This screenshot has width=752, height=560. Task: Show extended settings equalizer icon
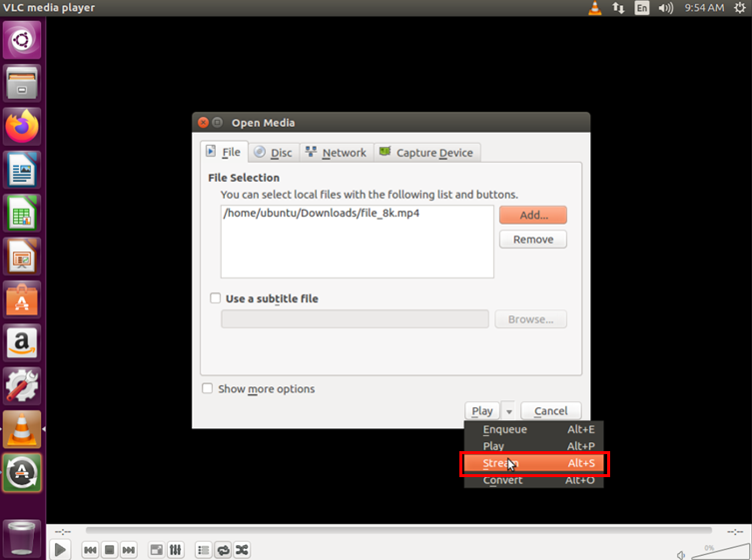click(x=176, y=549)
